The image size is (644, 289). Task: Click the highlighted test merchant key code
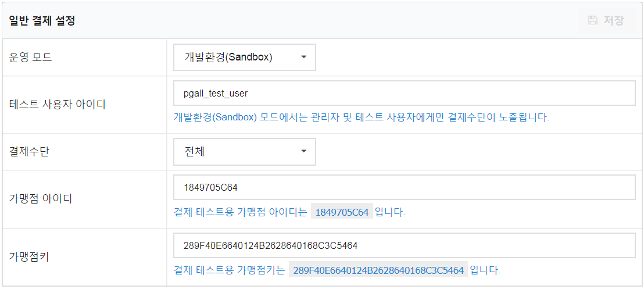pos(378,270)
